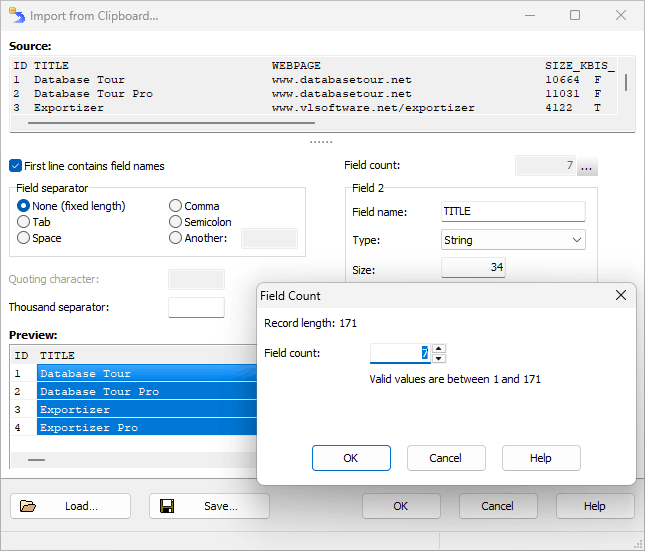Click the ID column header in Preview
The width and height of the screenshot is (645, 551).
click(x=21, y=356)
